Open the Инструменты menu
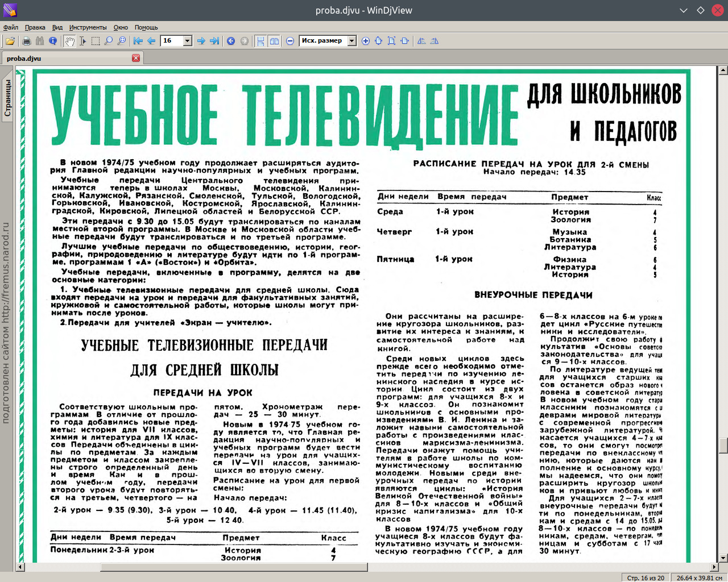 click(88, 27)
